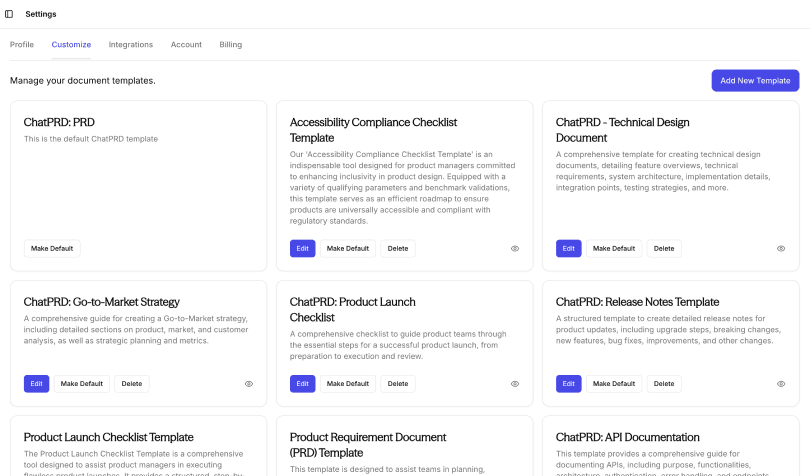This screenshot has height=476, width=810.
Task: Toggle the sidebar panel icon
Action: point(10,14)
